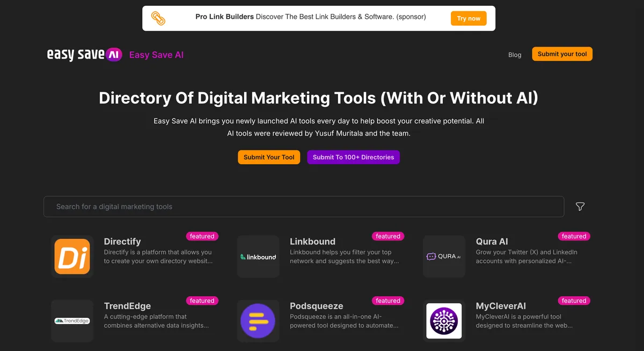Open the MyCleverAI circuit logo

click(444, 321)
